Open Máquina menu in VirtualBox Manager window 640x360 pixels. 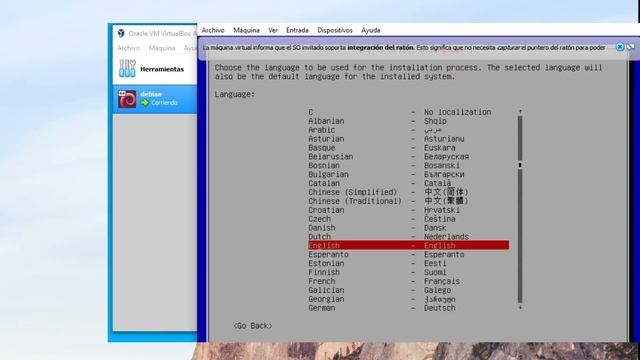pyautogui.click(x=162, y=48)
